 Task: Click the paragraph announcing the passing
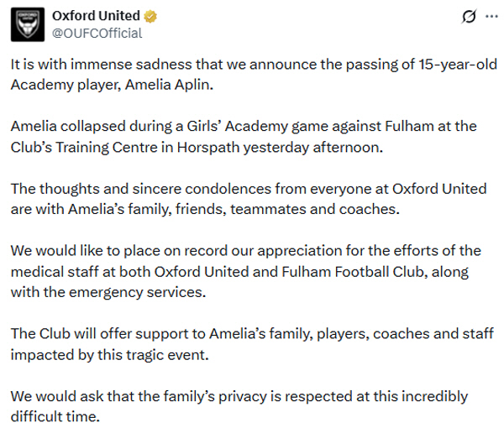point(252,75)
